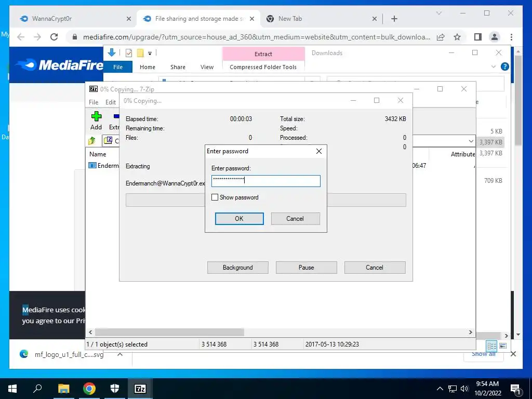Open Windows Security shield taskbar icon
Image resolution: width=532 pixels, height=399 pixels.
click(115, 389)
